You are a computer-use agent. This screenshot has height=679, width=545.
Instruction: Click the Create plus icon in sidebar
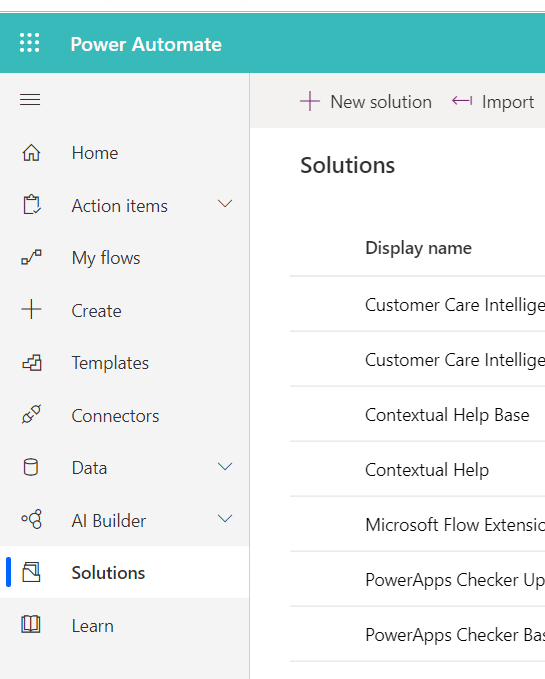click(31, 310)
